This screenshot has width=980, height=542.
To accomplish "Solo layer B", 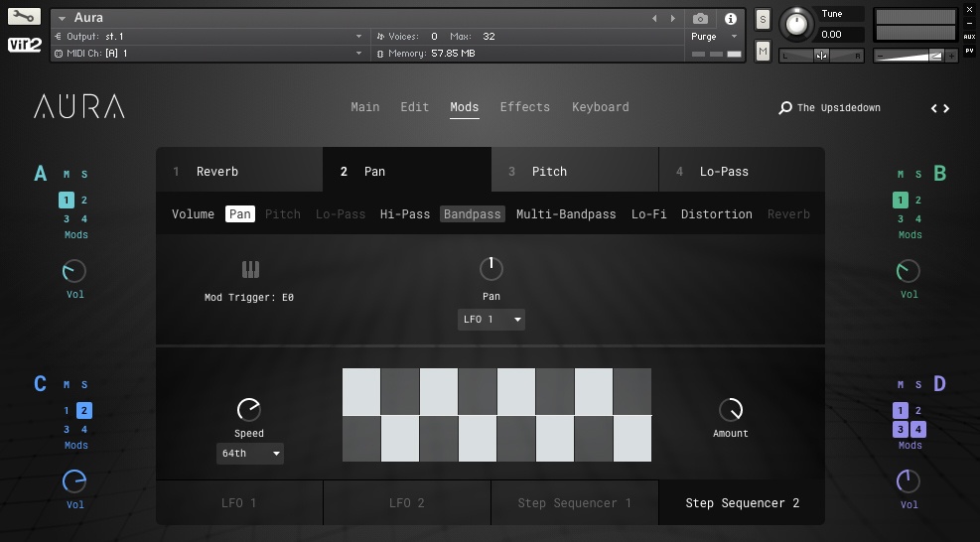I will click(x=918, y=175).
